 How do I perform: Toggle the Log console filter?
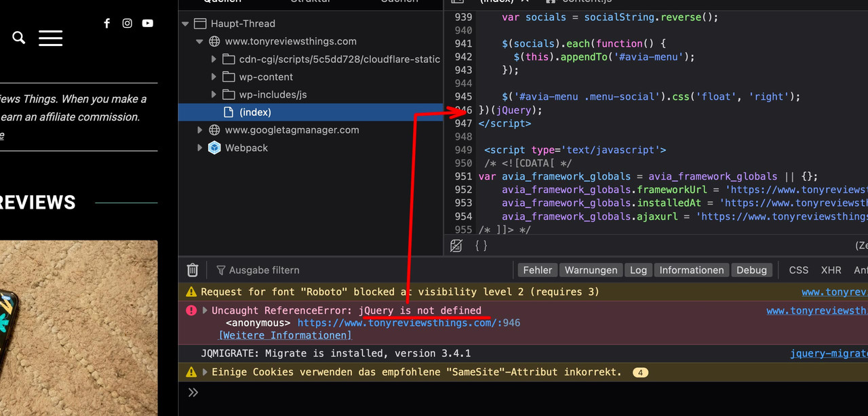click(x=638, y=270)
